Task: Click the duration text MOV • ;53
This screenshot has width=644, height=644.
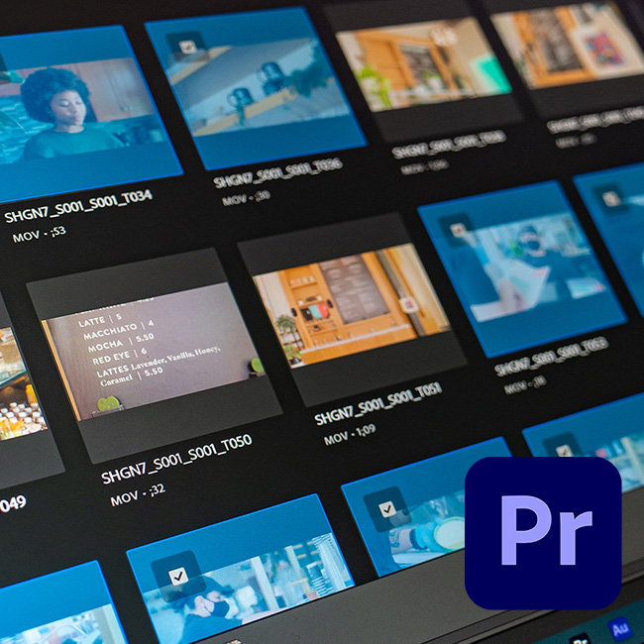Action: [x=39, y=234]
